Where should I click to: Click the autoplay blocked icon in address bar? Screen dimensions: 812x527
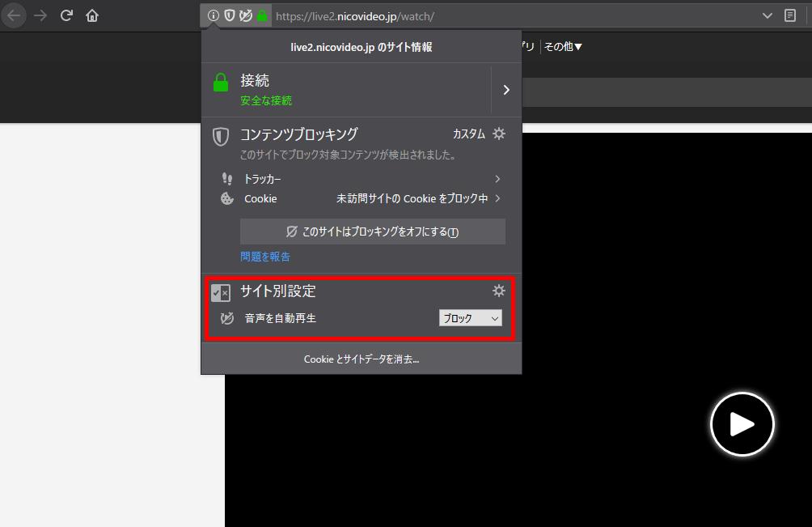246,16
